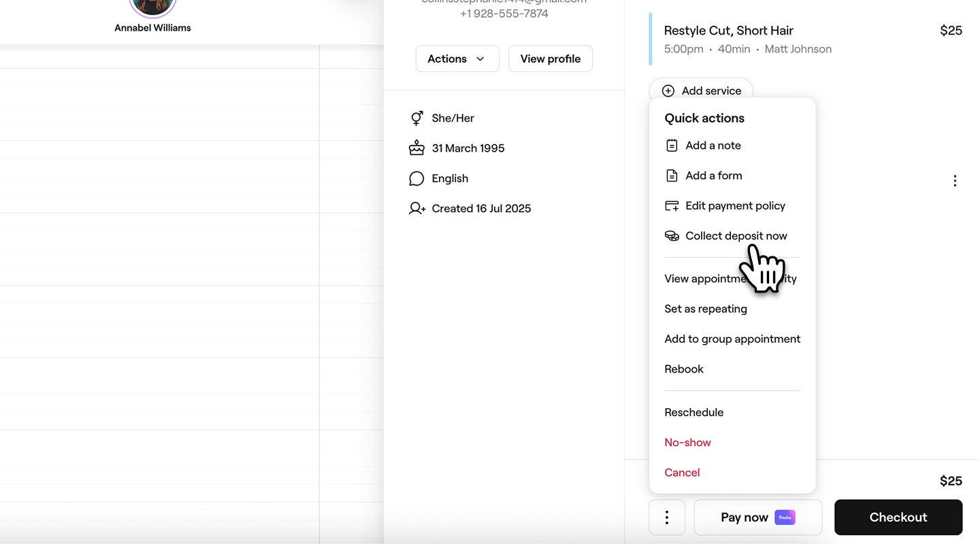Click the plus icon in Add service

pyautogui.click(x=668, y=91)
